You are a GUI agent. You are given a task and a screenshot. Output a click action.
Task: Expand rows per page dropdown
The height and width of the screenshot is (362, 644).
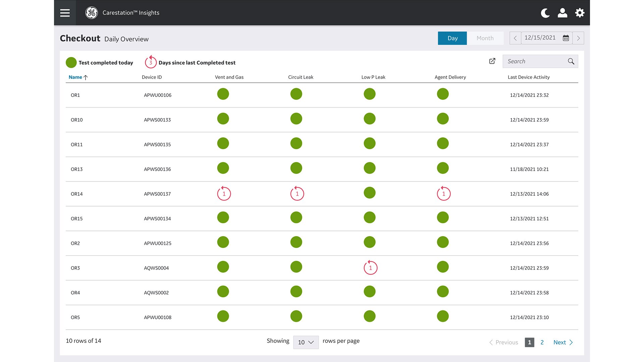tap(306, 342)
